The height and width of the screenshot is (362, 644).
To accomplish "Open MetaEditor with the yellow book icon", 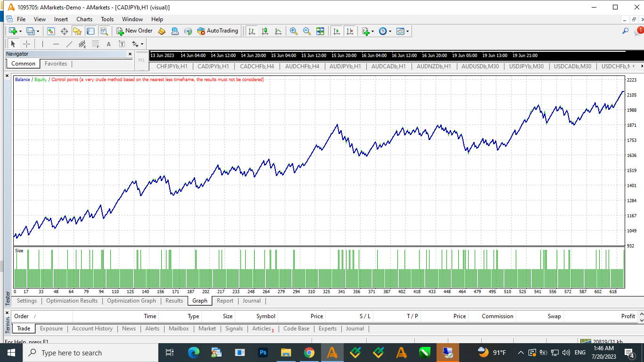I will pyautogui.click(x=162, y=31).
